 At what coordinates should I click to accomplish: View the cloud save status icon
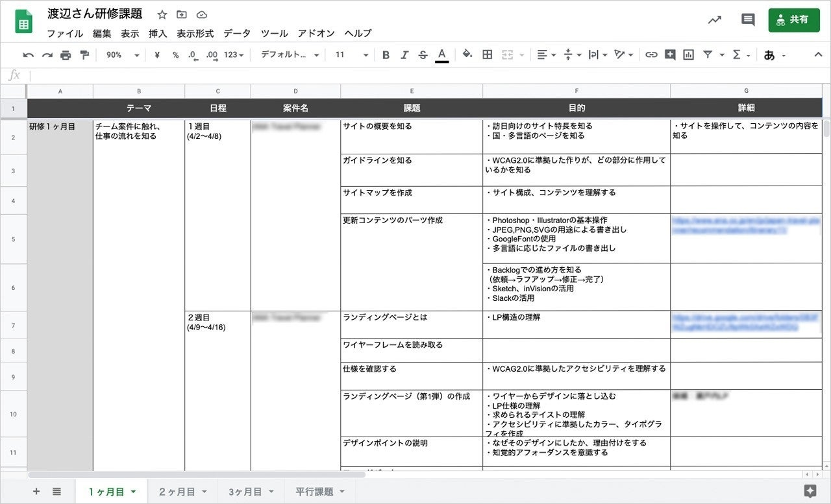(x=201, y=14)
